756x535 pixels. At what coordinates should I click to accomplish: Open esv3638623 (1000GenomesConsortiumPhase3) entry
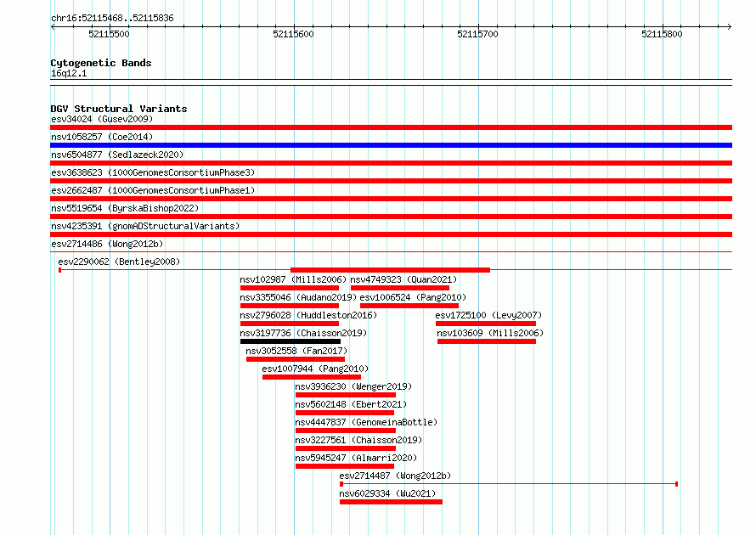pos(153,172)
